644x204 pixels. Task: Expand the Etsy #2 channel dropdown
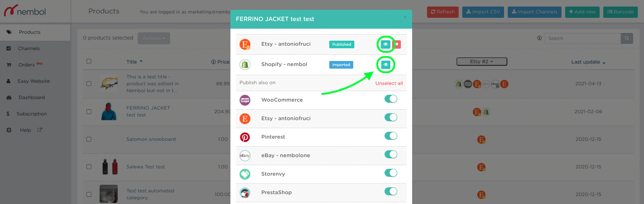point(482,62)
